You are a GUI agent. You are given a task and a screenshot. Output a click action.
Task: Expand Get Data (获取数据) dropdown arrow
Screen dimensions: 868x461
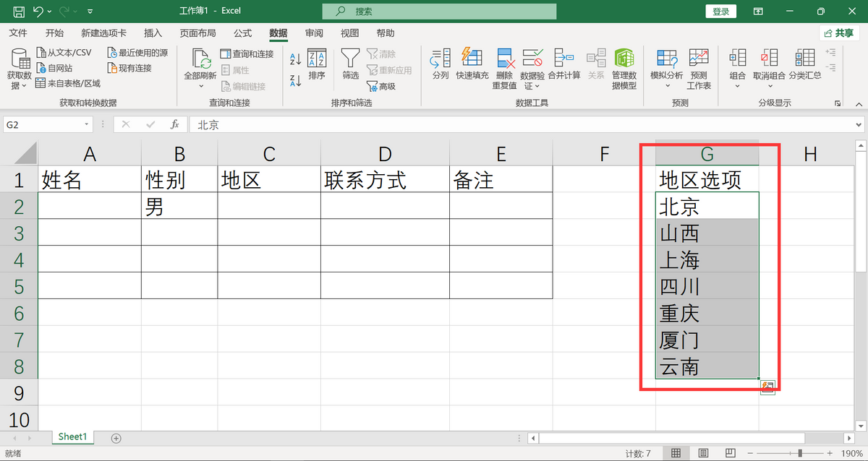25,86
